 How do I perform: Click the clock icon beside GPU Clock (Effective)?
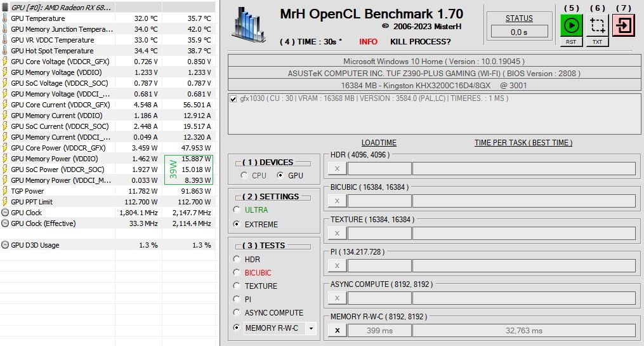pyautogui.click(x=5, y=223)
